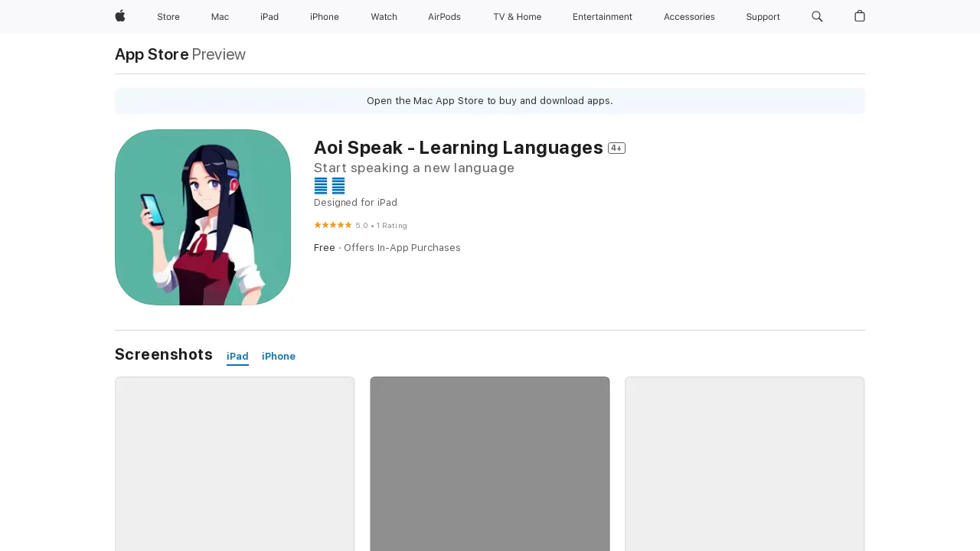This screenshot has width=980, height=551.
Task: Click the 'Free' price text
Action: click(x=325, y=248)
